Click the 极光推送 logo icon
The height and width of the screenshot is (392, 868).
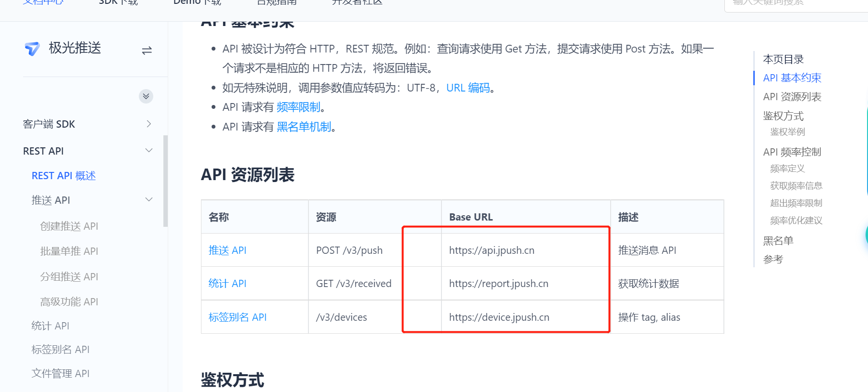32,48
